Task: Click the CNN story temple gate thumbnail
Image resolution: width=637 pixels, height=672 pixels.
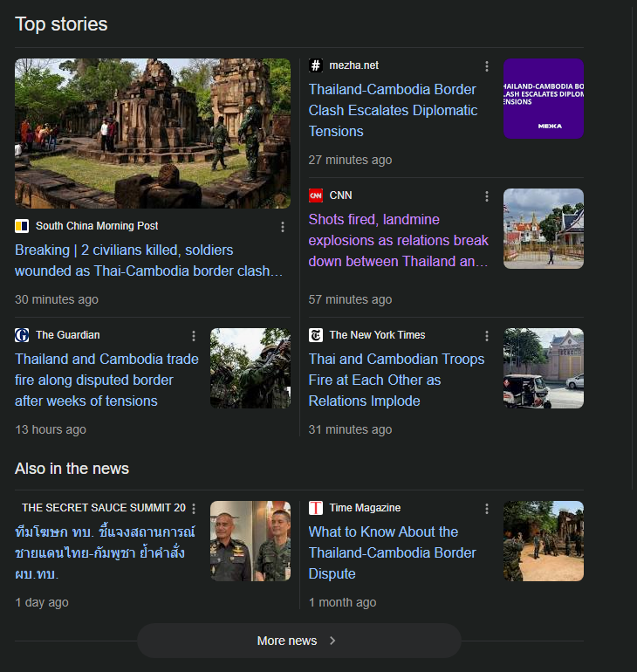Action: click(x=544, y=229)
